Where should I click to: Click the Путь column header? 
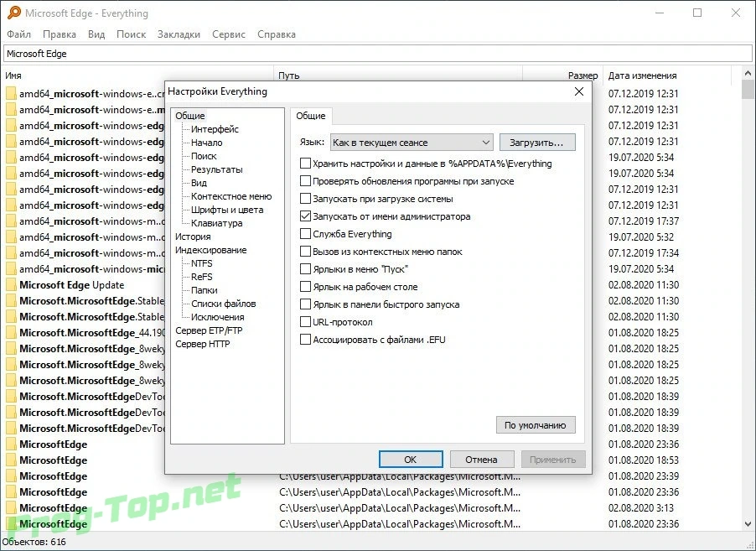(x=398, y=75)
